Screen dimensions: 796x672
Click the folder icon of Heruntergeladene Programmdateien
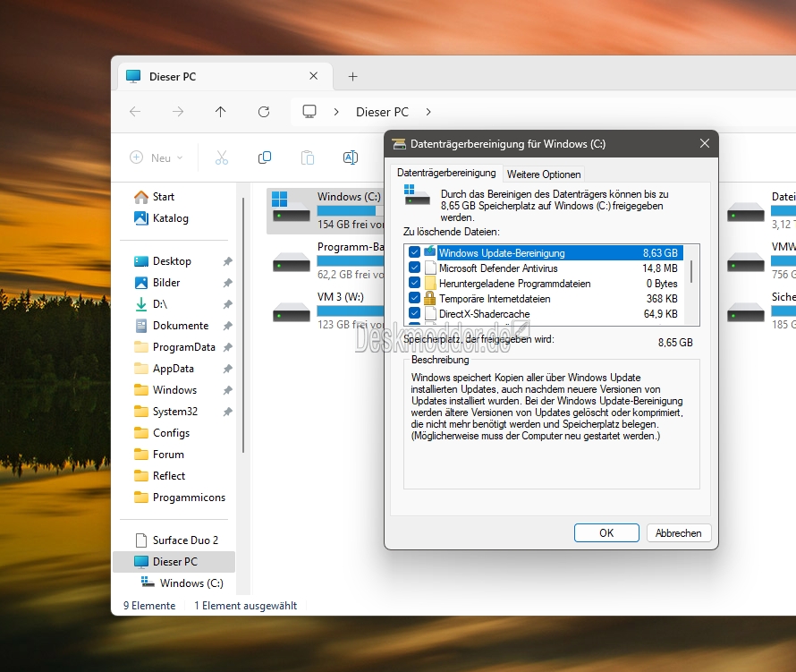[430, 283]
